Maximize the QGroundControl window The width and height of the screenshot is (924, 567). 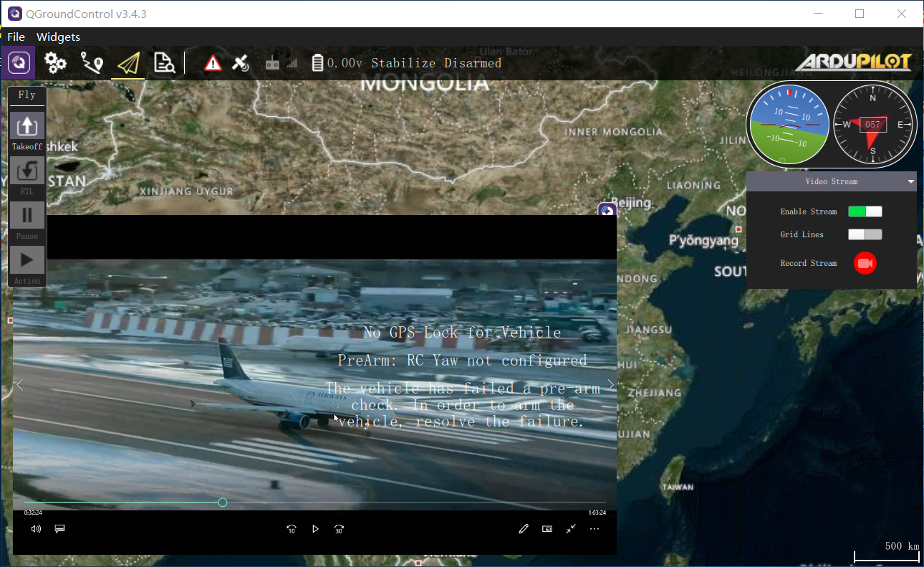click(860, 14)
